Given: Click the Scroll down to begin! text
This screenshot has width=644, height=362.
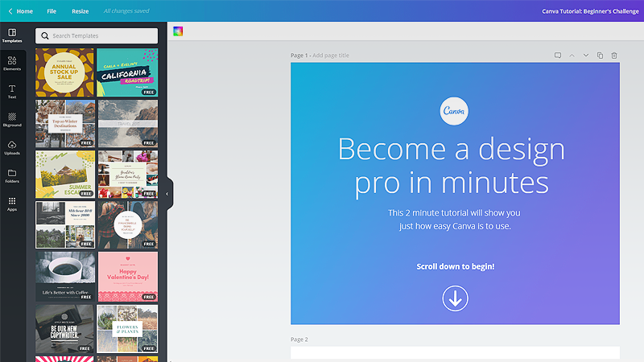Looking at the screenshot, I should coord(456,266).
